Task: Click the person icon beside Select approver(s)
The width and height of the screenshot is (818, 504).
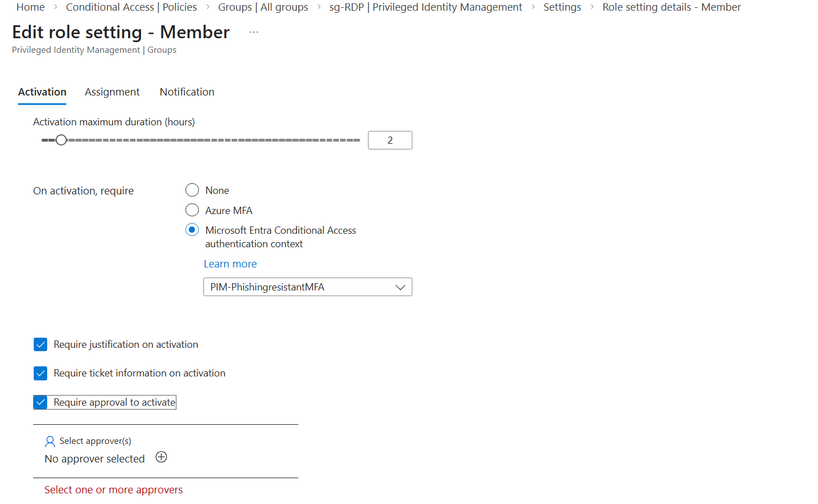Action: pyautogui.click(x=50, y=442)
